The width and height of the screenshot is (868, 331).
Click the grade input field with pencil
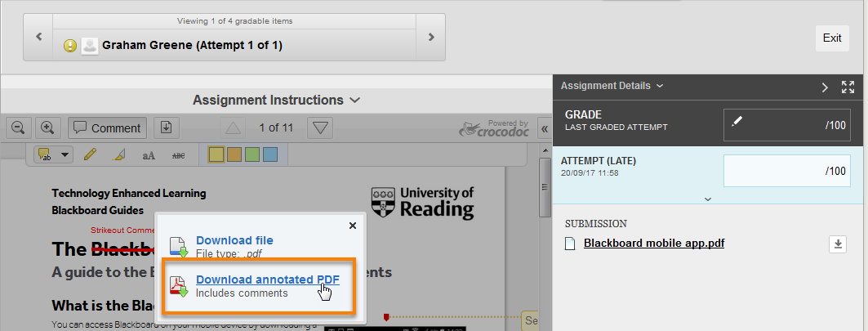[787, 125]
